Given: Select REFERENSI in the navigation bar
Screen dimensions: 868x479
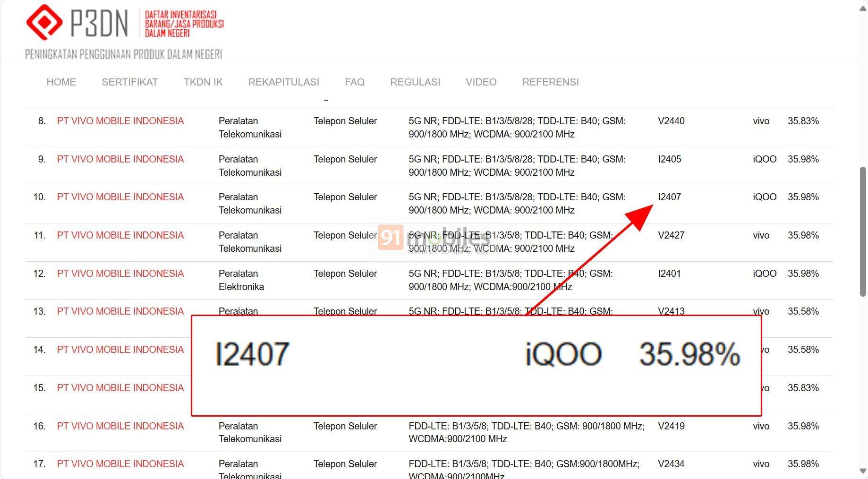Looking at the screenshot, I should pyautogui.click(x=551, y=82).
